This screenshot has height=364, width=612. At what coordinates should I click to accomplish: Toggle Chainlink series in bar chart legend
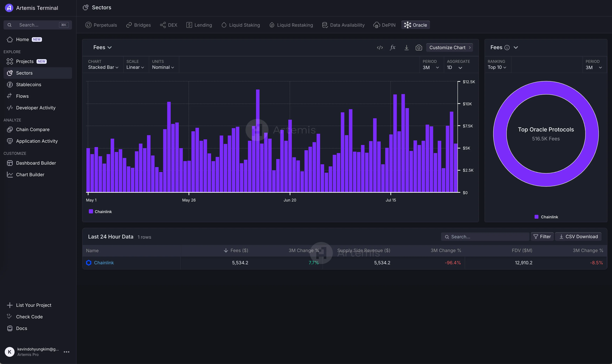click(100, 211)
